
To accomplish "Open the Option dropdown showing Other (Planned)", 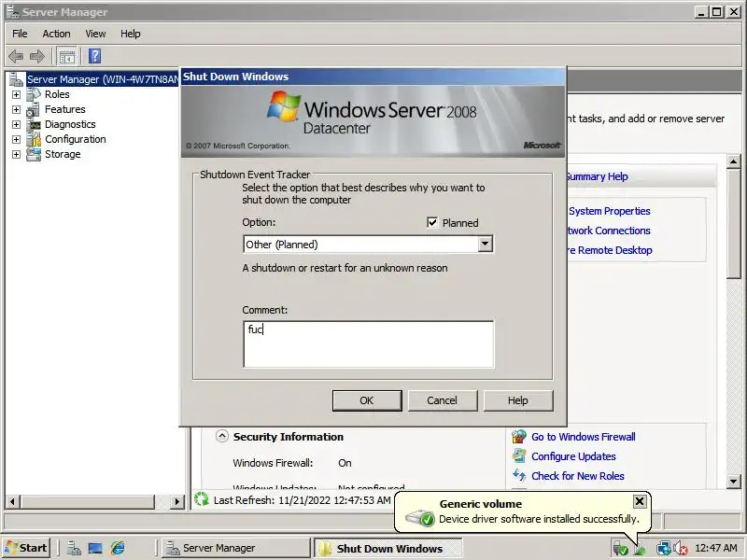I will pyautogui.click(x=485, y=244).
